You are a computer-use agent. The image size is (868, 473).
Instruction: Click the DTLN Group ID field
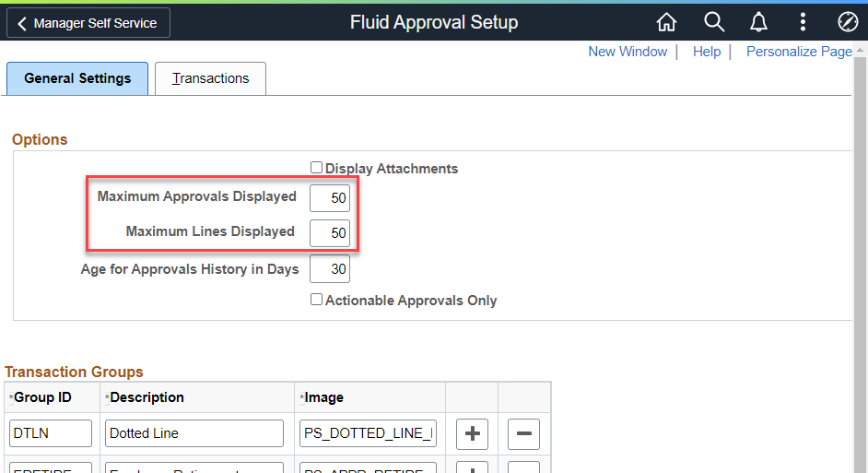click(52, 433)
